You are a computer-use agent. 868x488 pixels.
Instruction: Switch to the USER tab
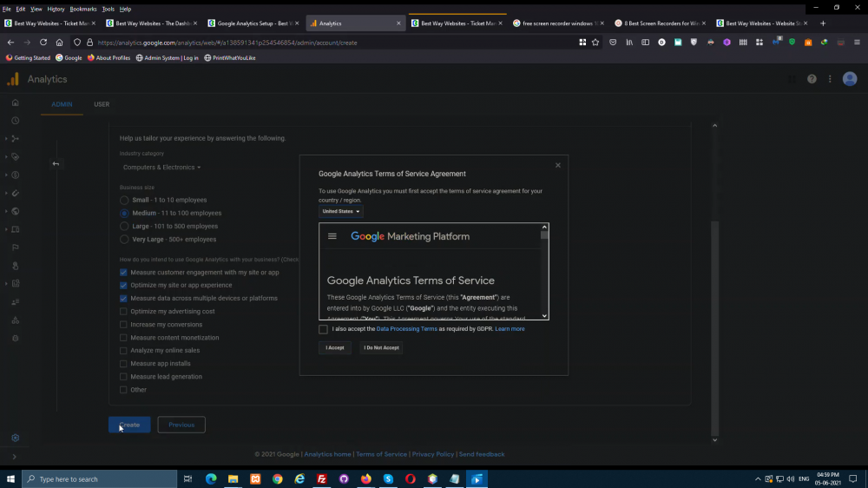pyautogui.click(x=102, y=104)
